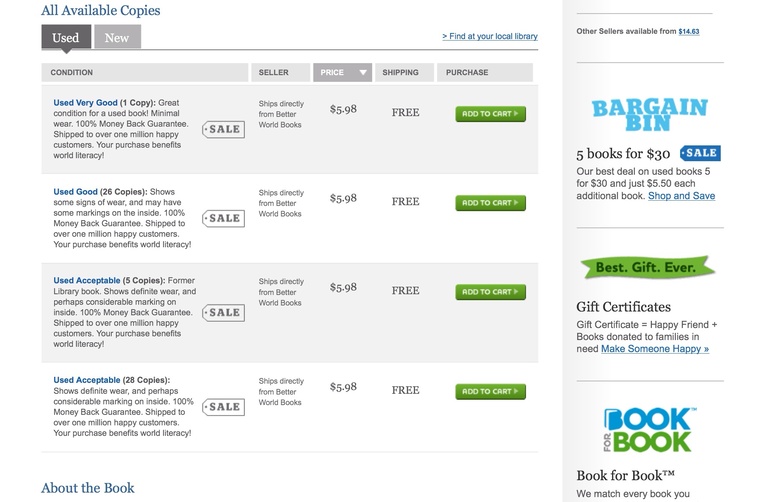Open the Bargain Bin logo

649,115
